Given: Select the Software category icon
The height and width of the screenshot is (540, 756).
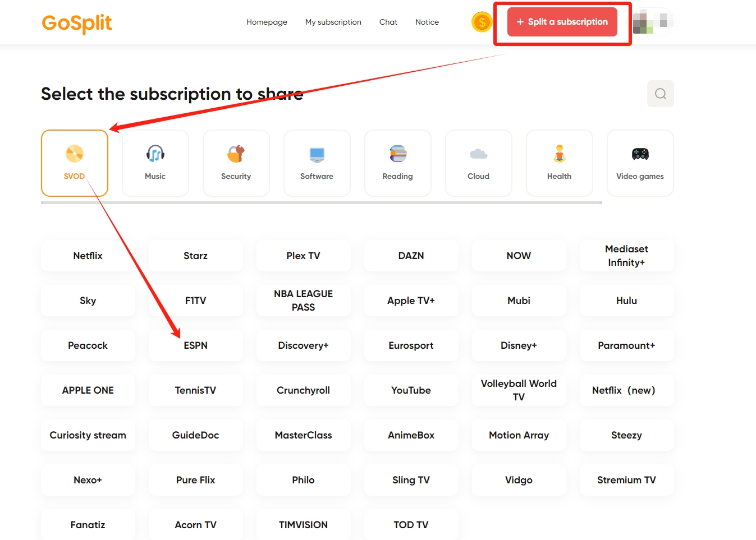Looking at the screenshot, I should 317,154.
